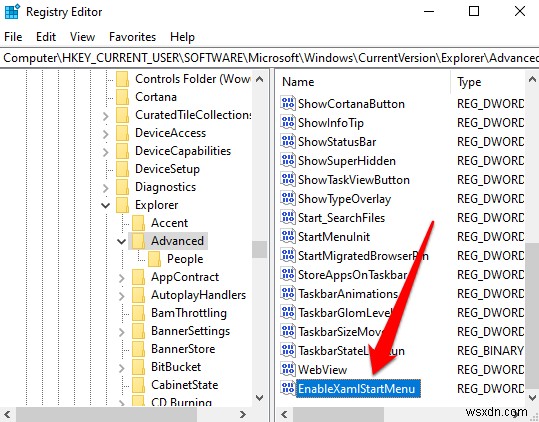This screenshot has height=422, width=539.
Task: Expand the Diagnostics key
Action: 106,188
